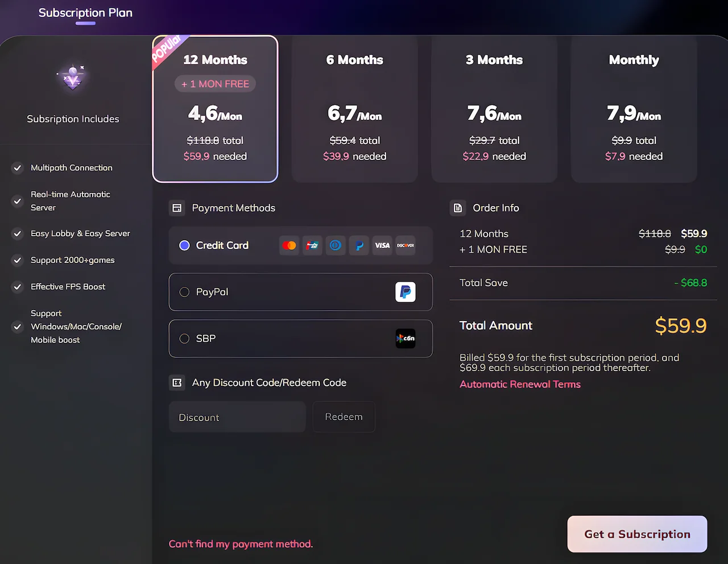Click the Total Save -$68.8 value
728x564 pixels.
coord(690,283)
